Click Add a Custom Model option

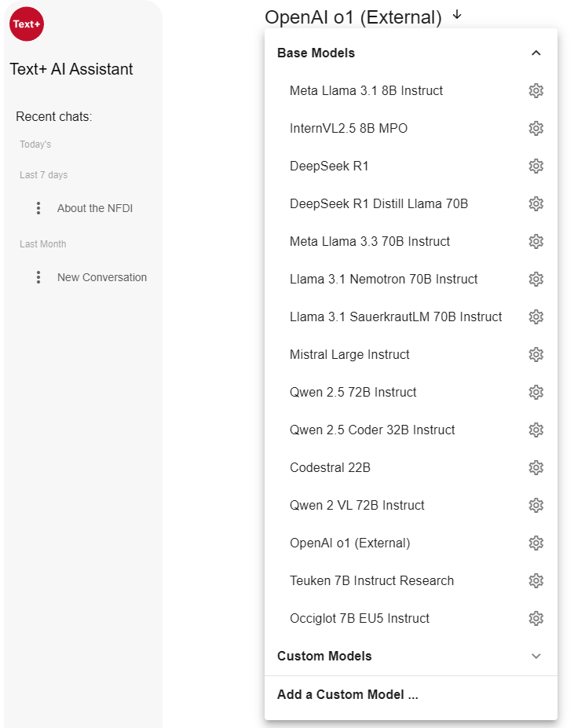(347, 694)
